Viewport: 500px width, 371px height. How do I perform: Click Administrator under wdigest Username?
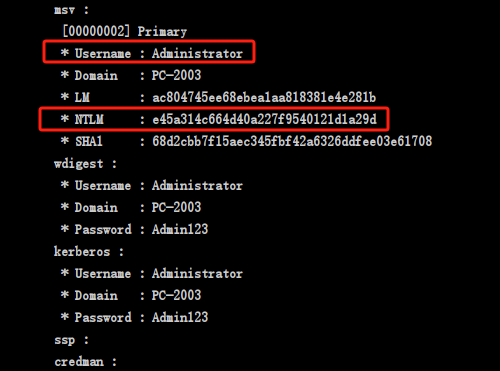[x=197, y=185]
